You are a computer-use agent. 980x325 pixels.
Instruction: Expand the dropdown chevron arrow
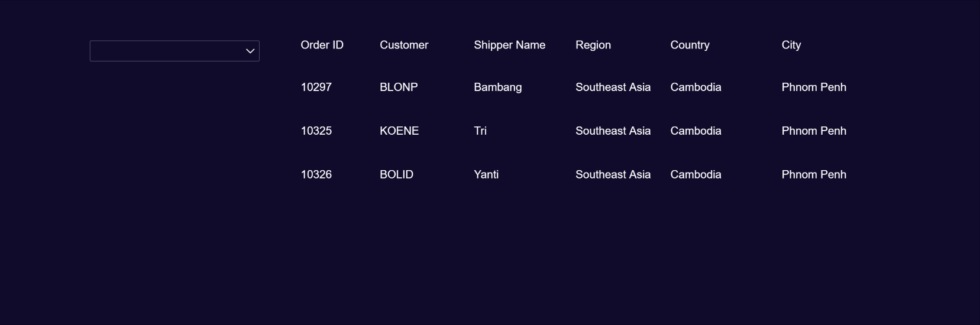point(250,51)
